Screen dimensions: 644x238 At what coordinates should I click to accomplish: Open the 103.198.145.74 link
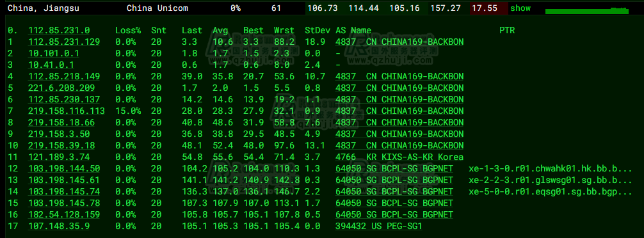tap(64, 191)
